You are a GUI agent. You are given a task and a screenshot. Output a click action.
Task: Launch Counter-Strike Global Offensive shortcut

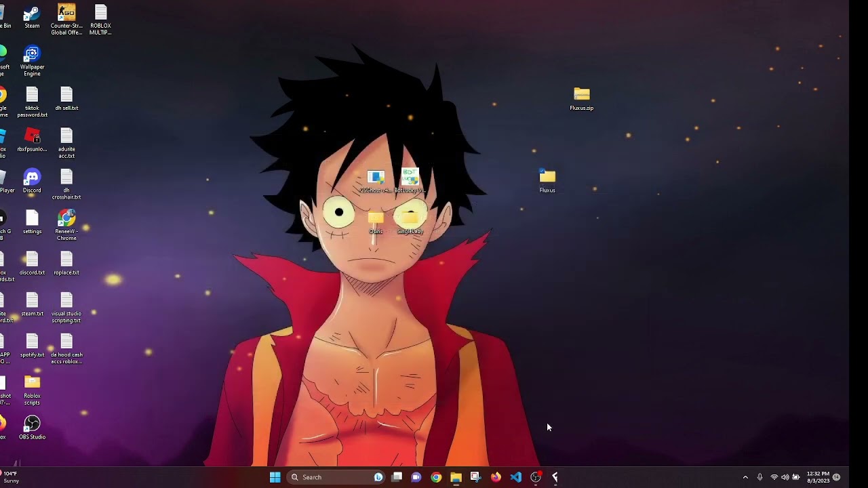[x=66, y=20]
